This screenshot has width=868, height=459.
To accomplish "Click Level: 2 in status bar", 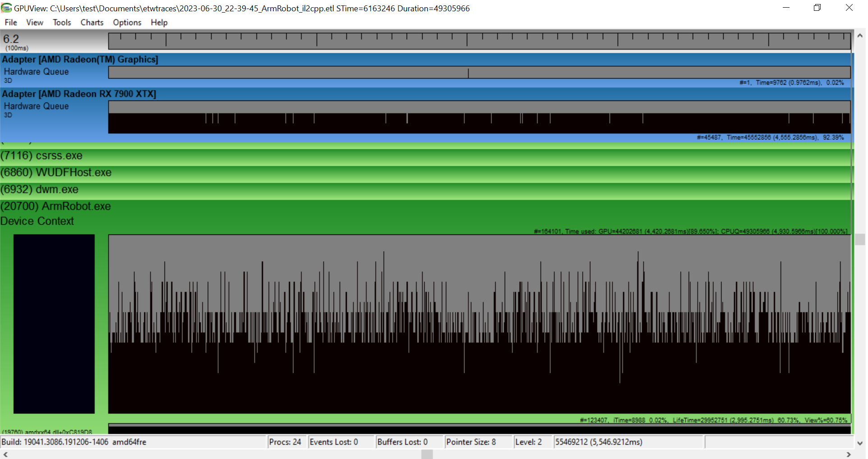I will pos(528,442).
